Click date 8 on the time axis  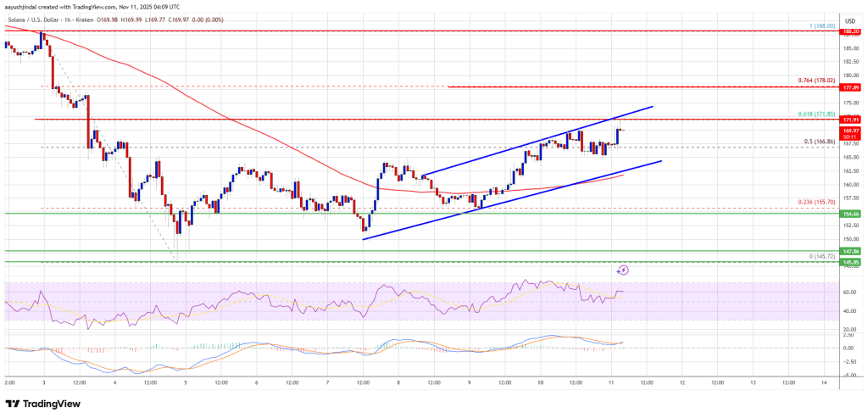pyautogui.click(x=398, y=382)
